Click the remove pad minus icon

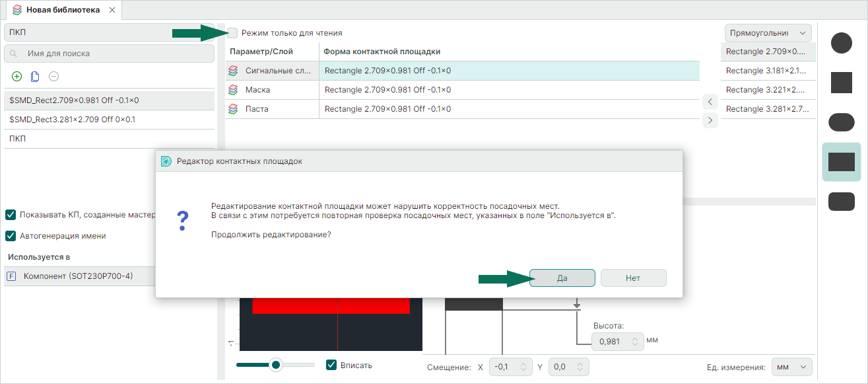tap(54, 76)
